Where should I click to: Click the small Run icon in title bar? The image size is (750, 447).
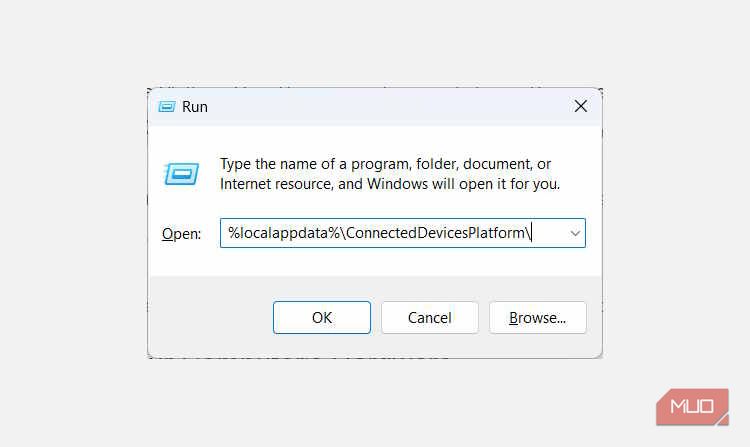166,106
